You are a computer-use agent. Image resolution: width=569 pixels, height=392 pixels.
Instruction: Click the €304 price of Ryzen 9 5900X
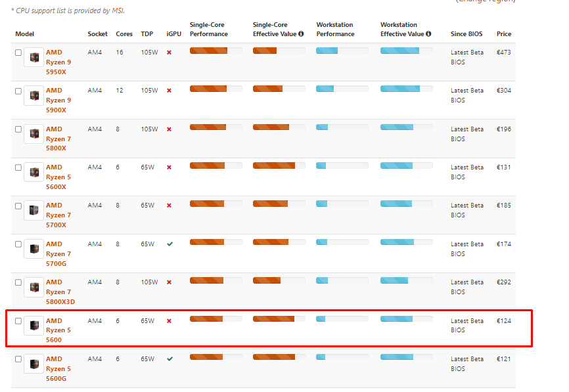coord(504,91)
